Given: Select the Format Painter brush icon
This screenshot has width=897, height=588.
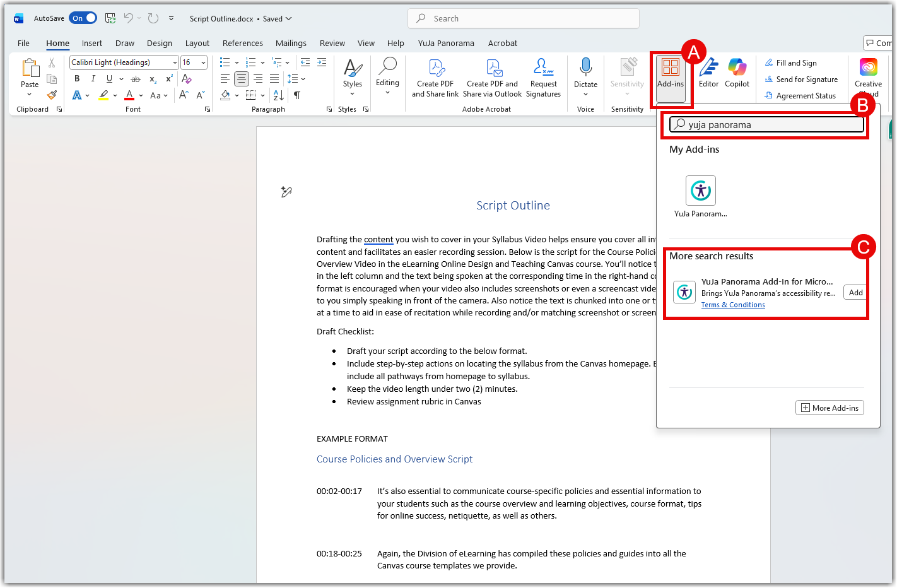Looking at the screenshot, I should click(x=52, y=95).
